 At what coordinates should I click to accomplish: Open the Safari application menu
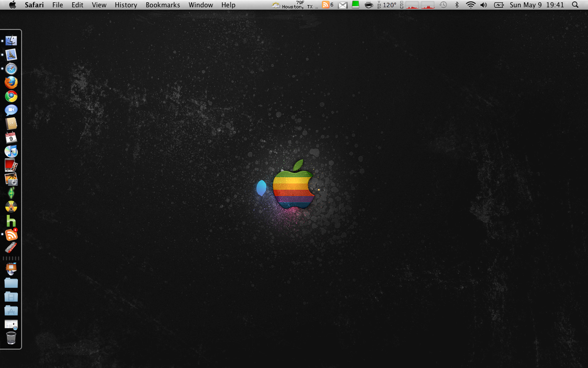[x=34, y=5]
